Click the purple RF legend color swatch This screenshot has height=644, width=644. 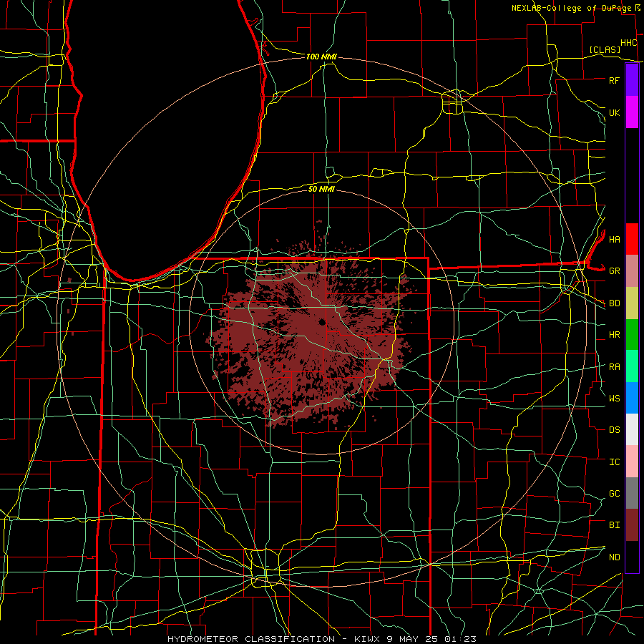[632, 80]
